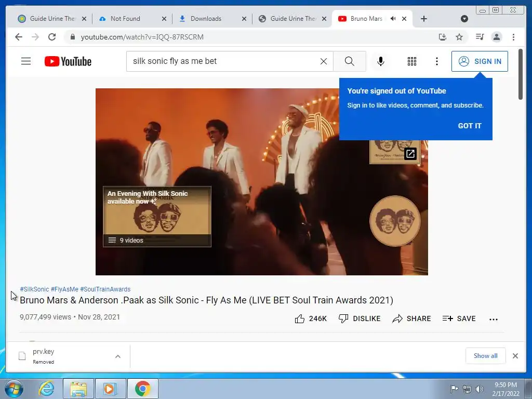Open more actions ellipsis under the video
Image resolution: width=532 pixels, height=399 pixels.
pos(494,320)
